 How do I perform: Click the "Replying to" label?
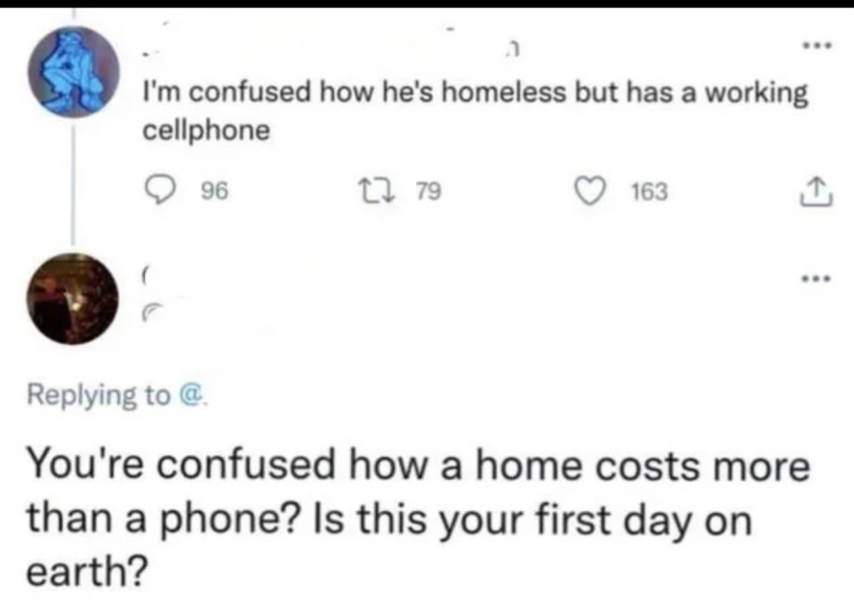click(x=99, y=395)
